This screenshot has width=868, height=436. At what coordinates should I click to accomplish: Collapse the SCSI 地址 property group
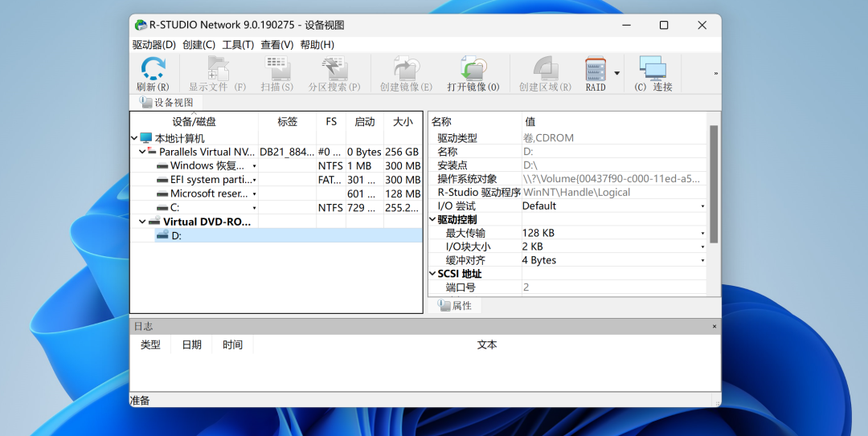point(433,273)
